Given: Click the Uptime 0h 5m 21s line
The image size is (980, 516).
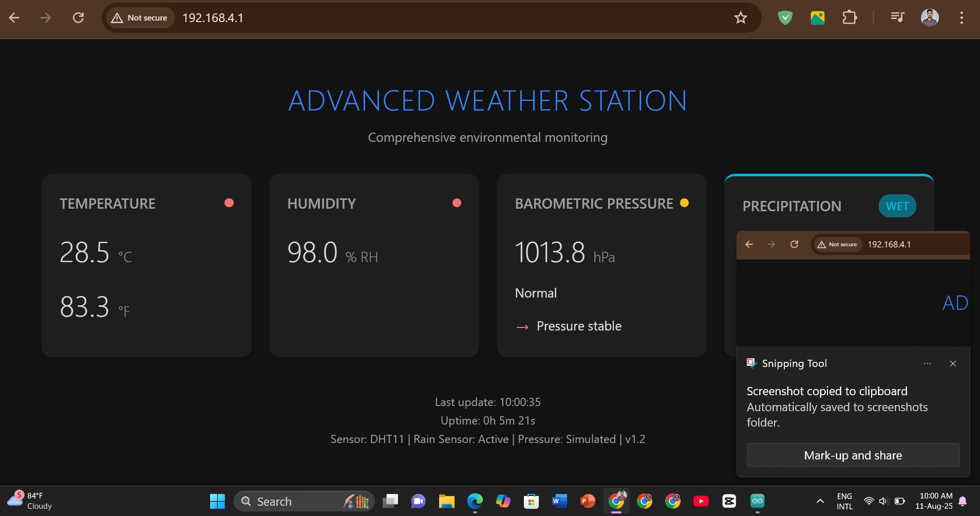Looking at the screenshot, I should [488, 421].
